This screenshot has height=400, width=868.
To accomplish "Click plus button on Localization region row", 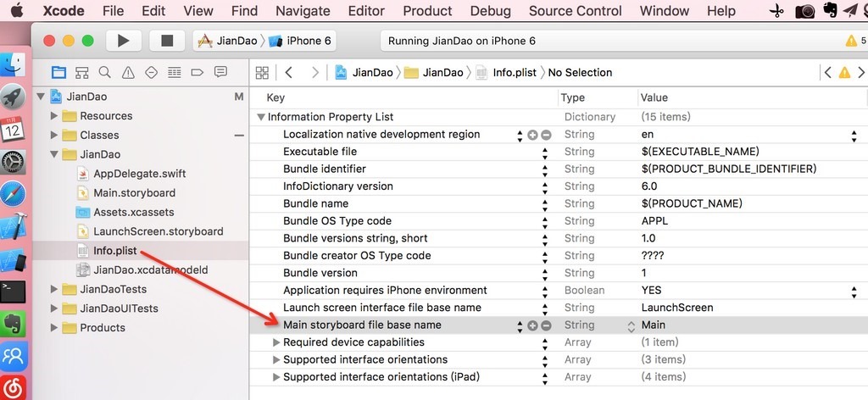I will tap(532, 135).
